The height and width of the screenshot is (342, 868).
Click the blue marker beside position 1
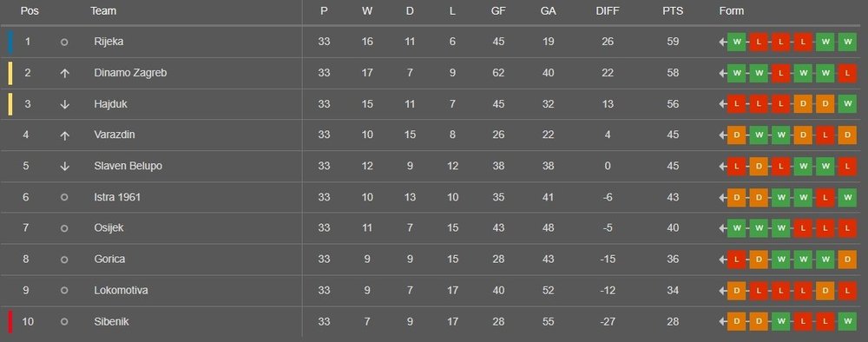coord(10,42)
